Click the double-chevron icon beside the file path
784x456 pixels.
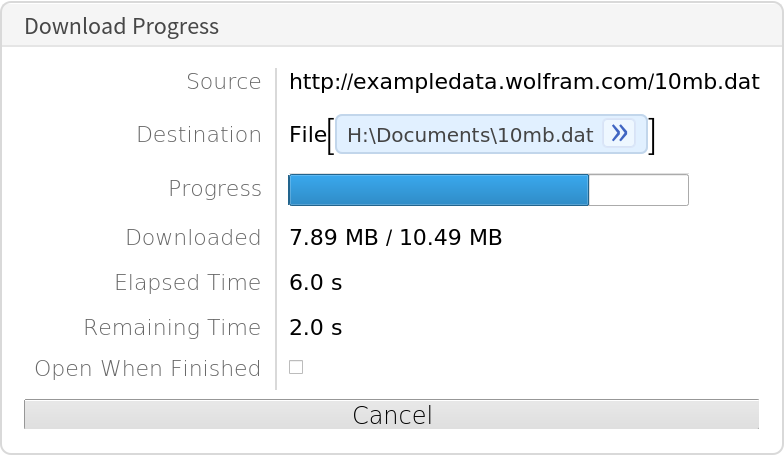620,134
